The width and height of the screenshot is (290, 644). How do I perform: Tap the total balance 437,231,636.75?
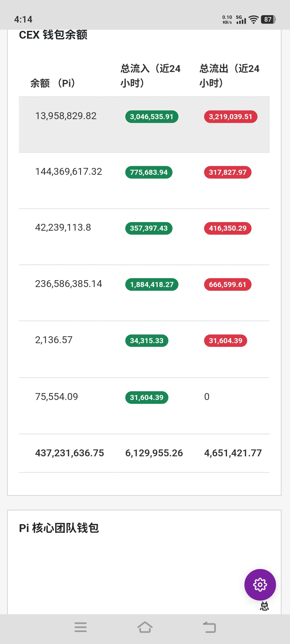(x=69, y=453)
